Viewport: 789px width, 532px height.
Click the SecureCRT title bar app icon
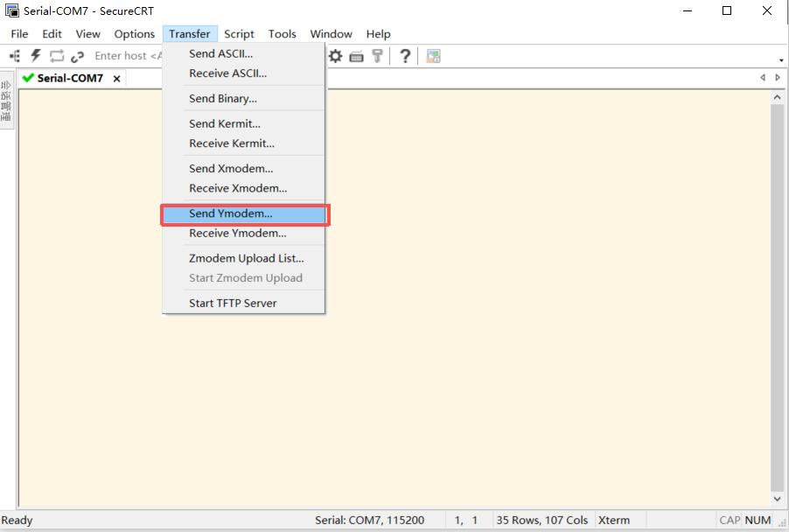[x=12, y=10]
